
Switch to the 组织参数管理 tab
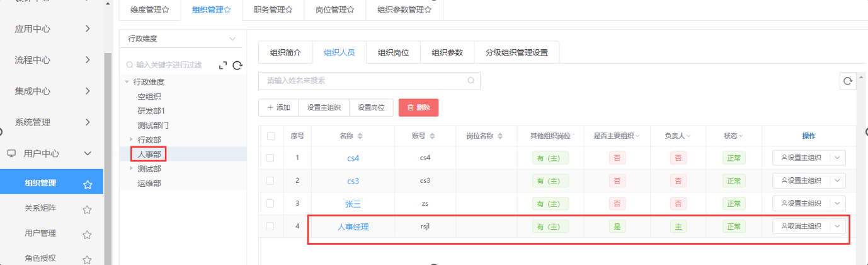coord(404,9)
